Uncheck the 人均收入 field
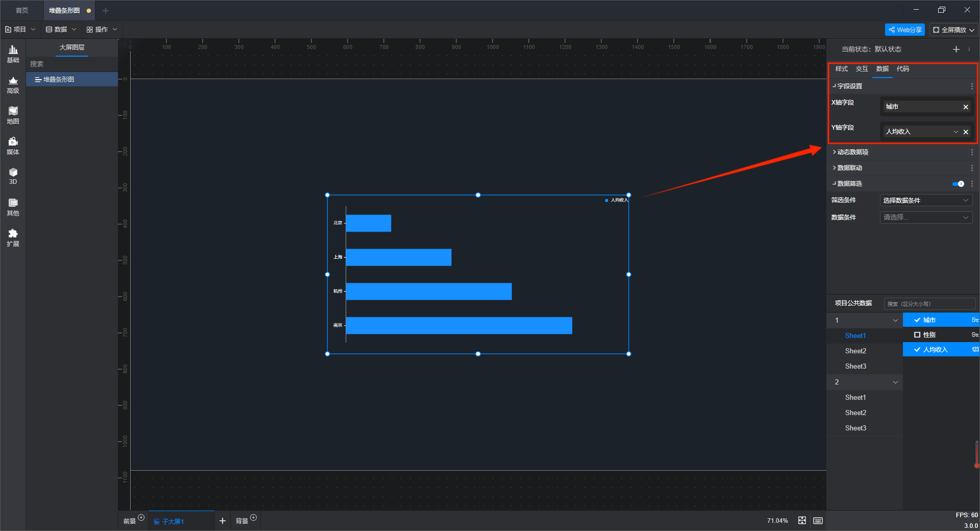Screen dimensions: 980x531 [917, 350]
